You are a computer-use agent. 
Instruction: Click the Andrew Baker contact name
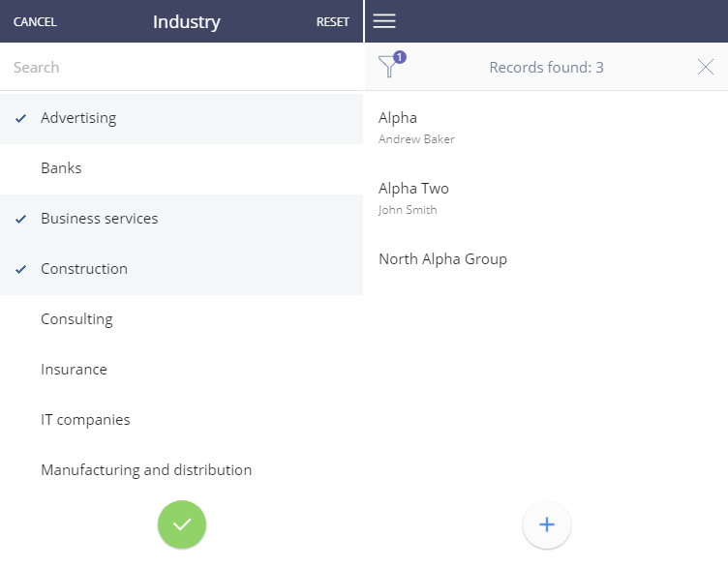[416, 139]
